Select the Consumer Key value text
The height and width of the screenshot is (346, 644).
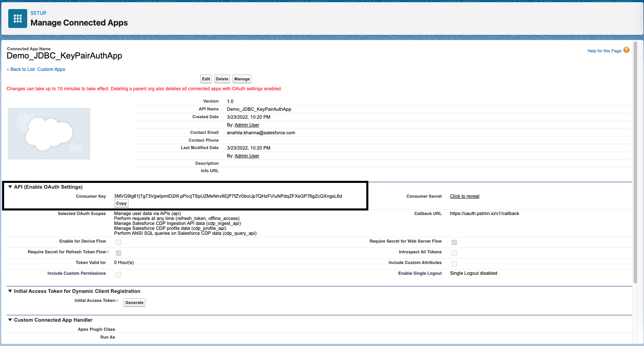tap(228, 196)
